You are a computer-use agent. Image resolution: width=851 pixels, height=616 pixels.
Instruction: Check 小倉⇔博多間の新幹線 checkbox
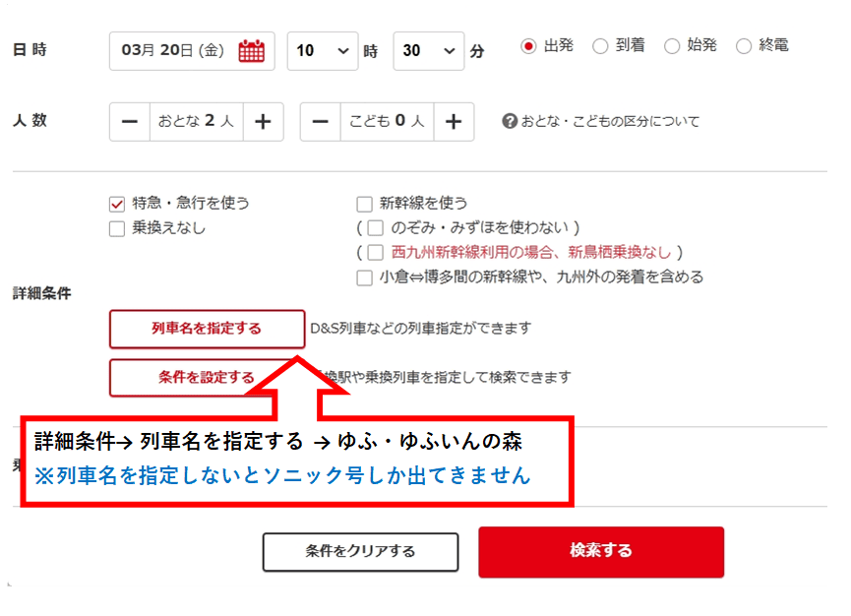pos(364,277)
